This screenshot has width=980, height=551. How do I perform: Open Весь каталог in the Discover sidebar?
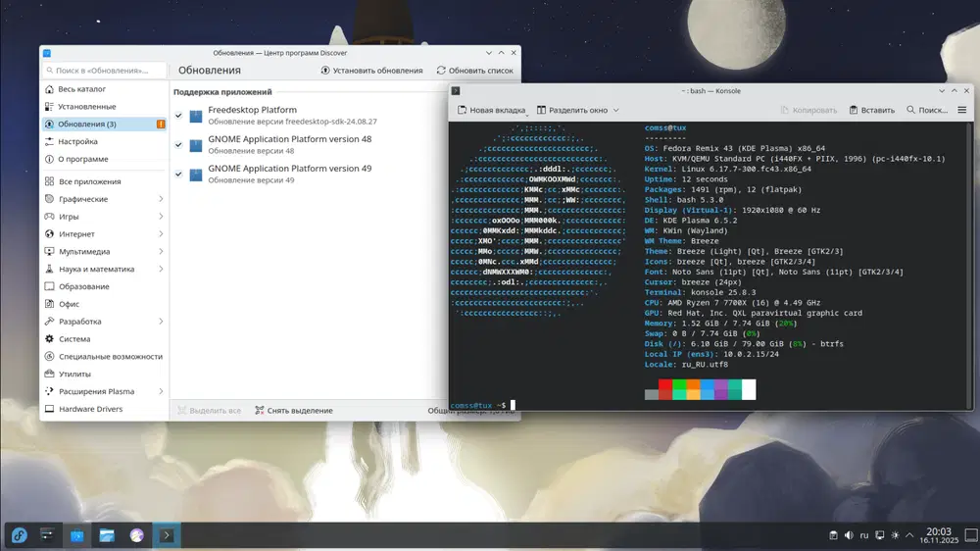coord(105,89)
